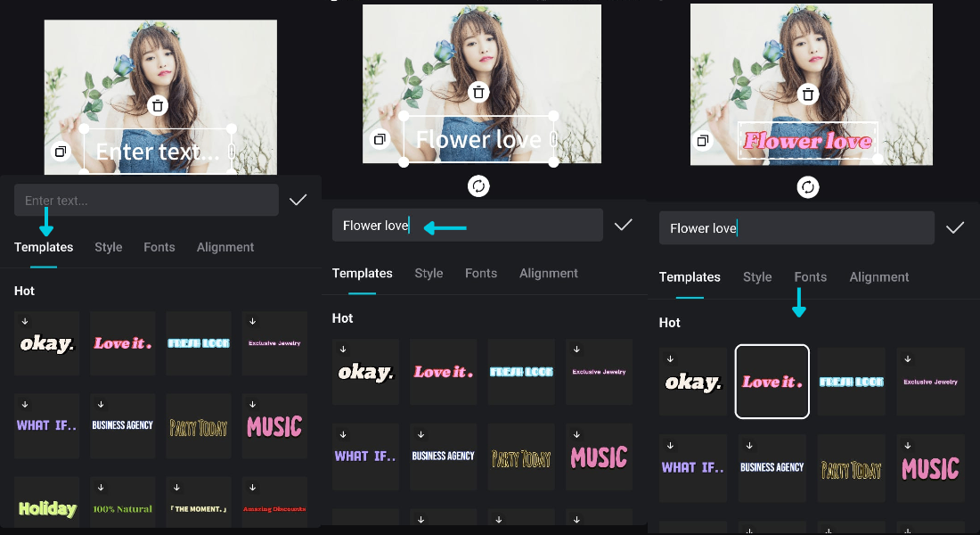Duplicate the pink 'Flower love' text in right panel

(x=703, y=141)
